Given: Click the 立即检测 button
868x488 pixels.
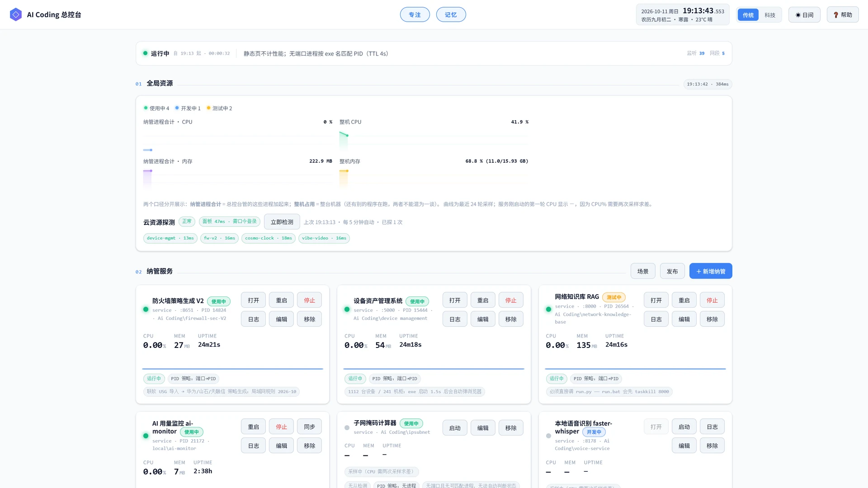Looking at the screenshot, I should (x=282, y=222).
